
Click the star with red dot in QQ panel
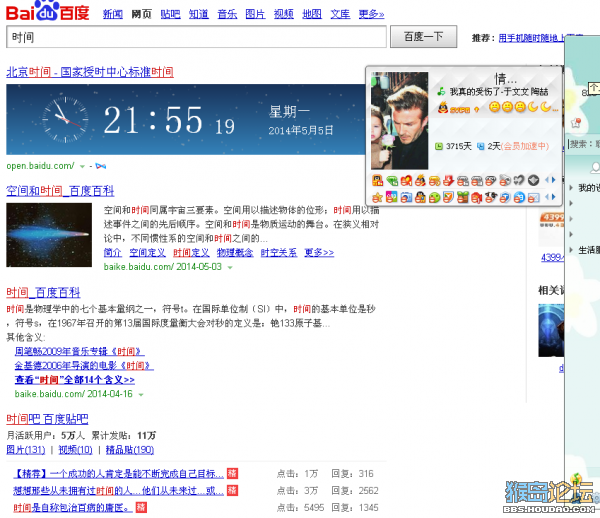point(576,123)
